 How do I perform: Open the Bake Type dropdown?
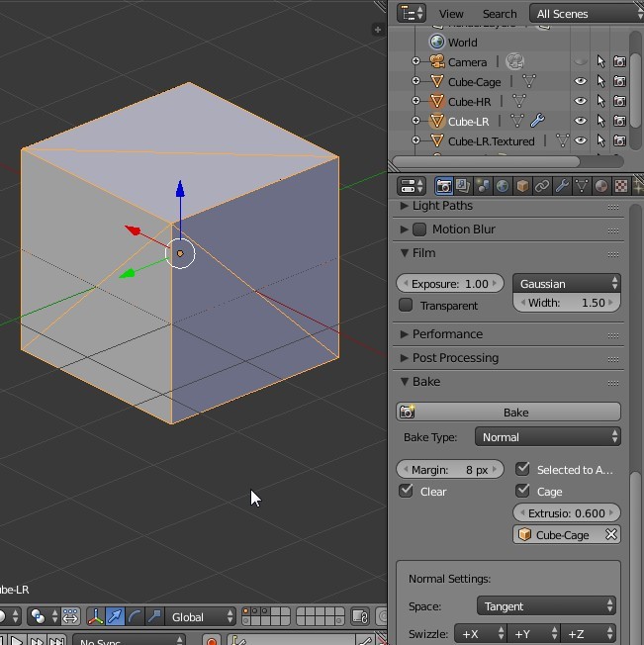click(x=547, y=436)
